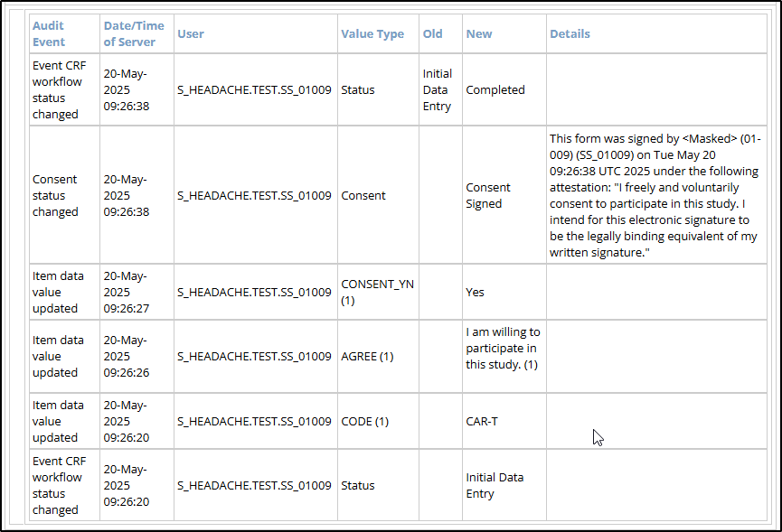
Task: Click user S_HEADACHE.TEST.SS_01009 in top row
Action: [254, 89]
